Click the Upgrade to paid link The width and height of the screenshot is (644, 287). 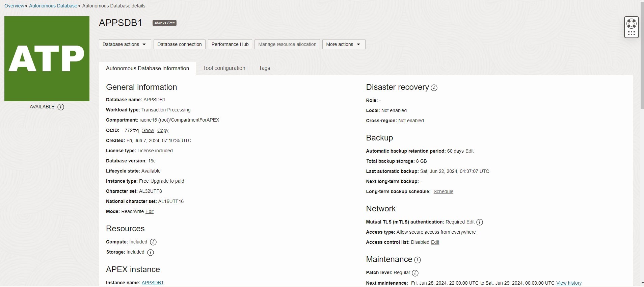(167, 181)
